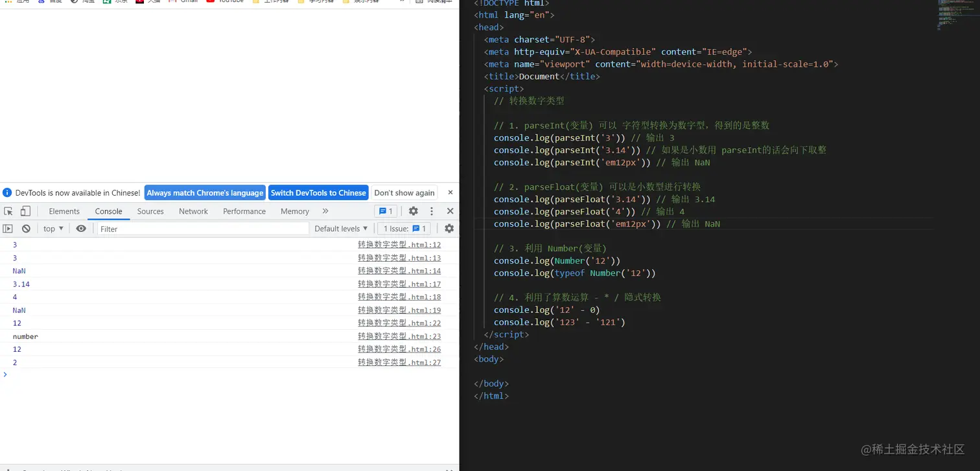
Task: Toggle the device toolbar icon in DevTools
Action: (25, 211)
